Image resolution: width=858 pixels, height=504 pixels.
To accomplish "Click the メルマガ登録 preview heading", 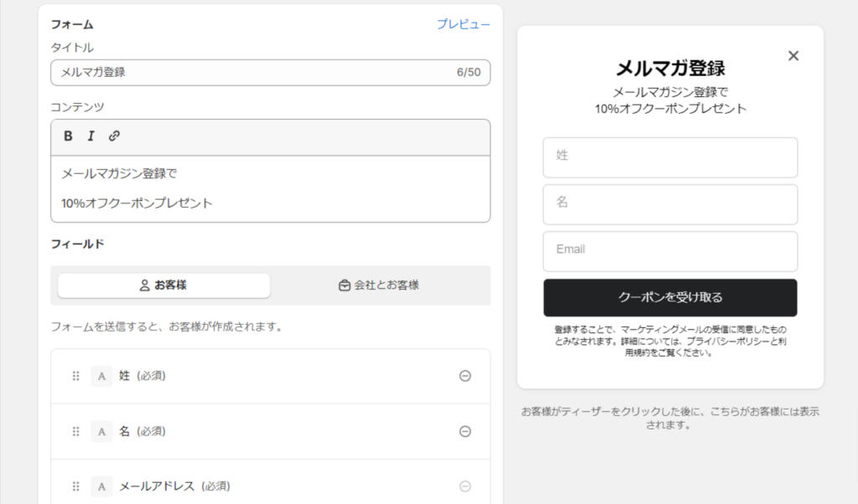I will [x=670, y=69].
